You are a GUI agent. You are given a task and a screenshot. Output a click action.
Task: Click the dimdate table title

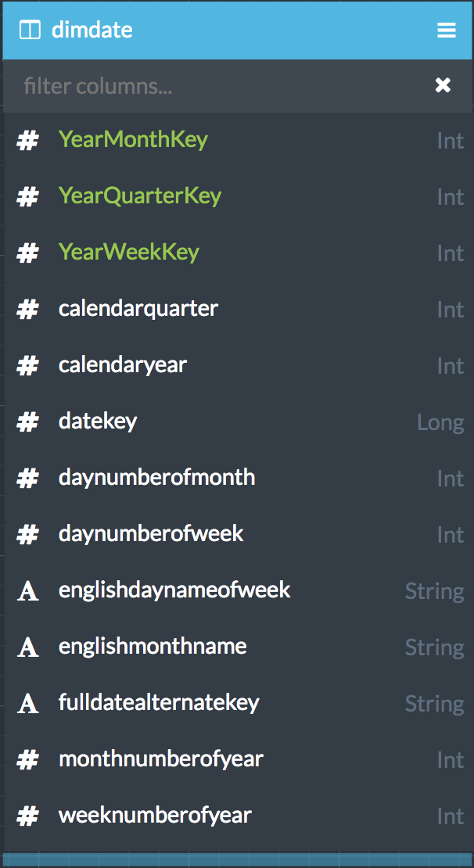92,30
